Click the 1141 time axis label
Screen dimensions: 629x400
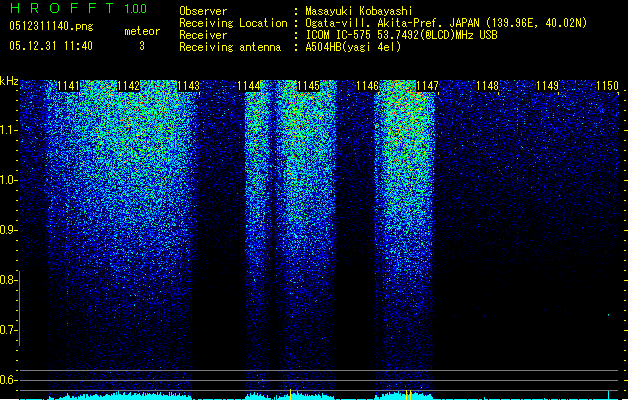(69, 86)
